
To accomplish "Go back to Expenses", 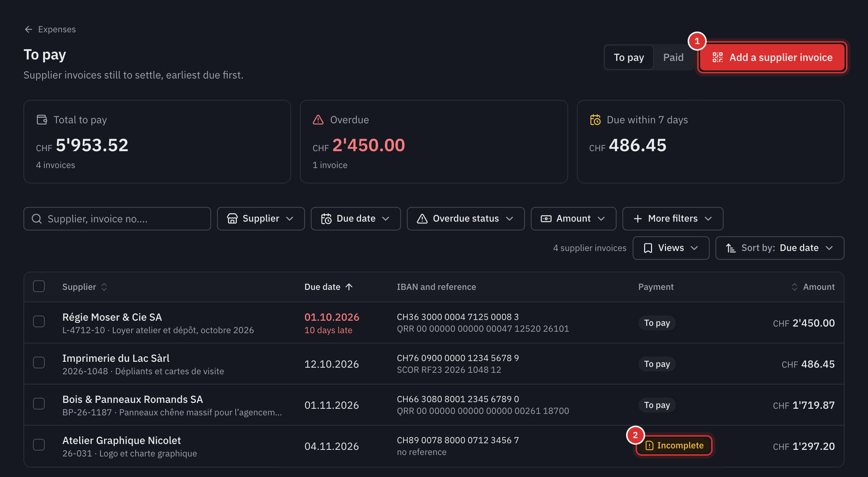I will tap(50, 29).
